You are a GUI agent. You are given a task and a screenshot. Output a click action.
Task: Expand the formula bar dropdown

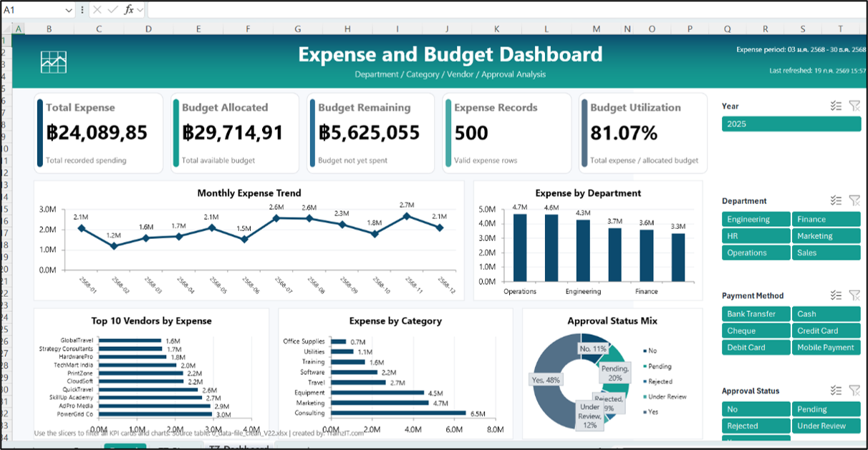coord(140,10)
